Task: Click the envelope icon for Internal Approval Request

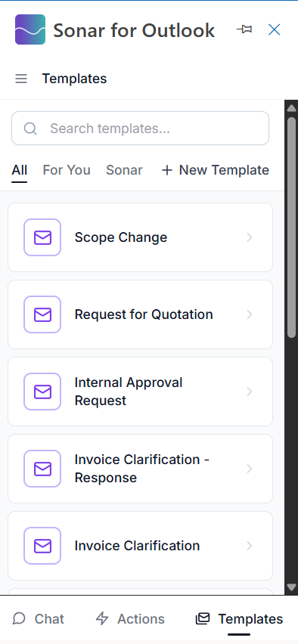Action: (42, 392)
